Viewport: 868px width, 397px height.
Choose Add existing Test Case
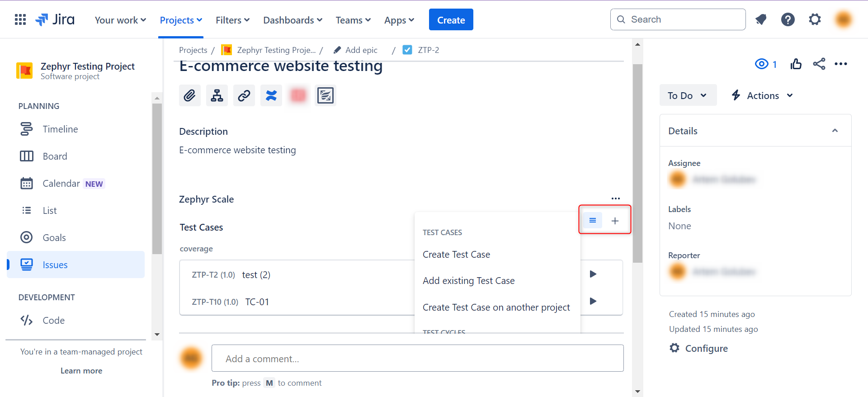[468, 281]
